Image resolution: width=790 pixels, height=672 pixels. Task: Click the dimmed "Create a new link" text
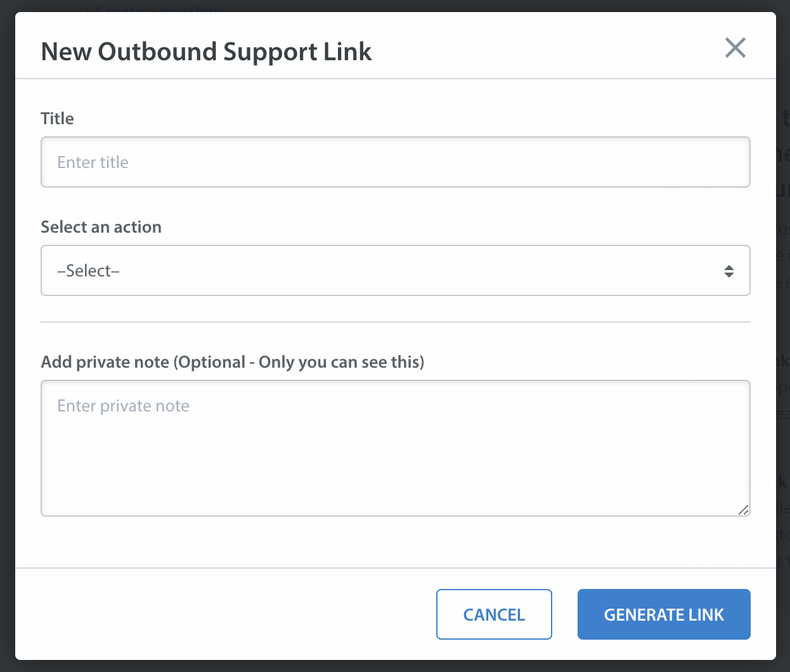(159, 8)
